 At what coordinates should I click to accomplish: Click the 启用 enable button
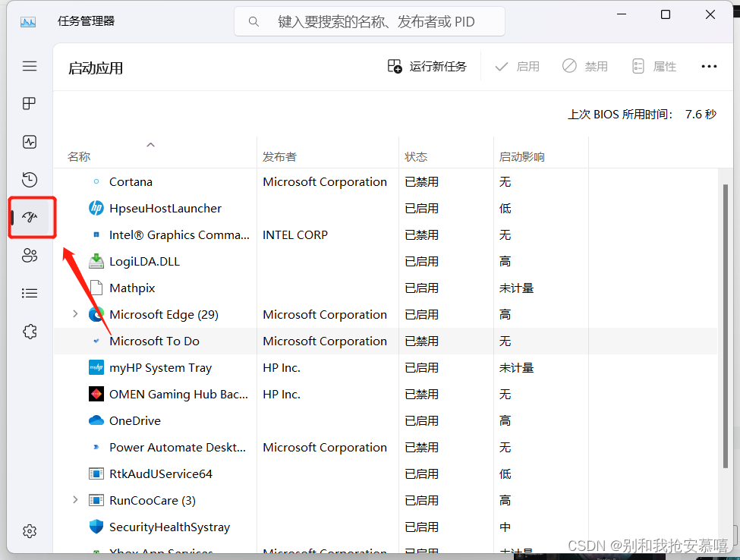(518, 67)
